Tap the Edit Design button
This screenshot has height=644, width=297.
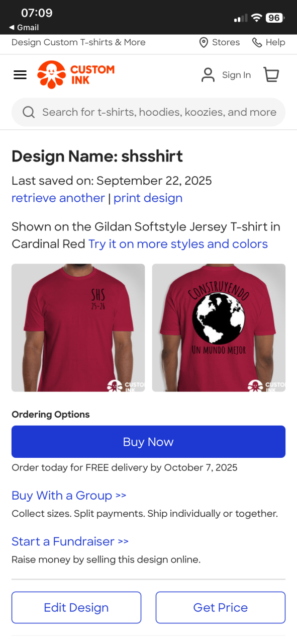point(76,608)
